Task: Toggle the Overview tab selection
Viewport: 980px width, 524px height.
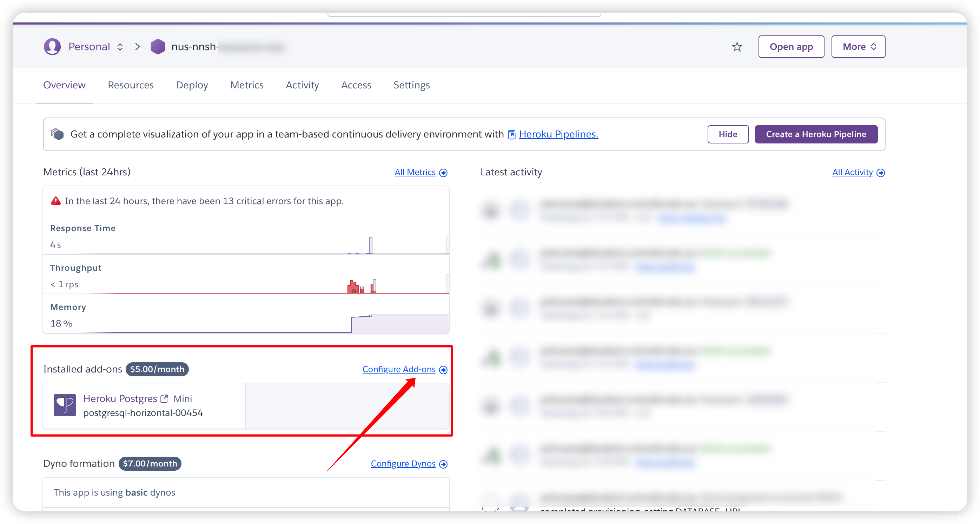Action: click(x=64, y=85)
